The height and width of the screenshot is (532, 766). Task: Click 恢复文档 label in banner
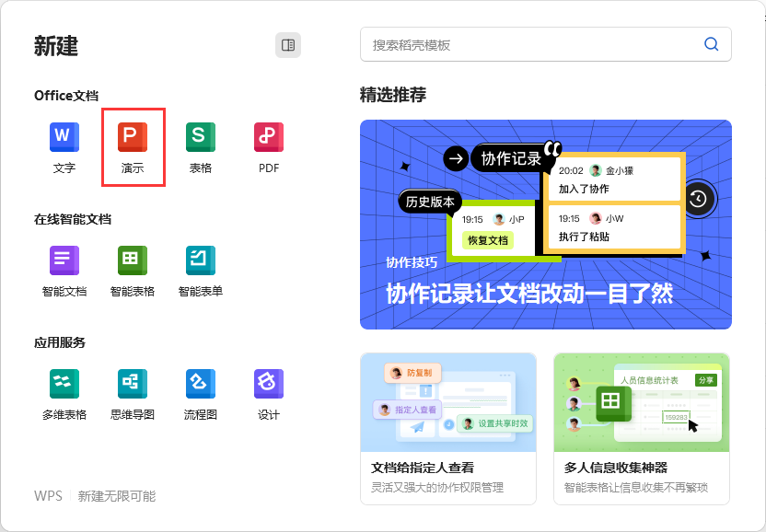(488, 240)
